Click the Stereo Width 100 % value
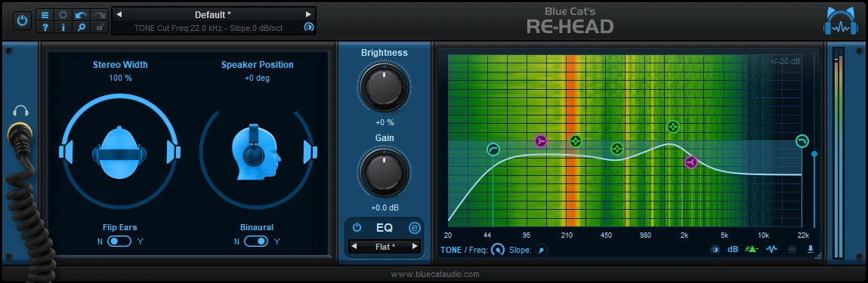The width and height of the screenshot is (868, 283). pos(120,78)
